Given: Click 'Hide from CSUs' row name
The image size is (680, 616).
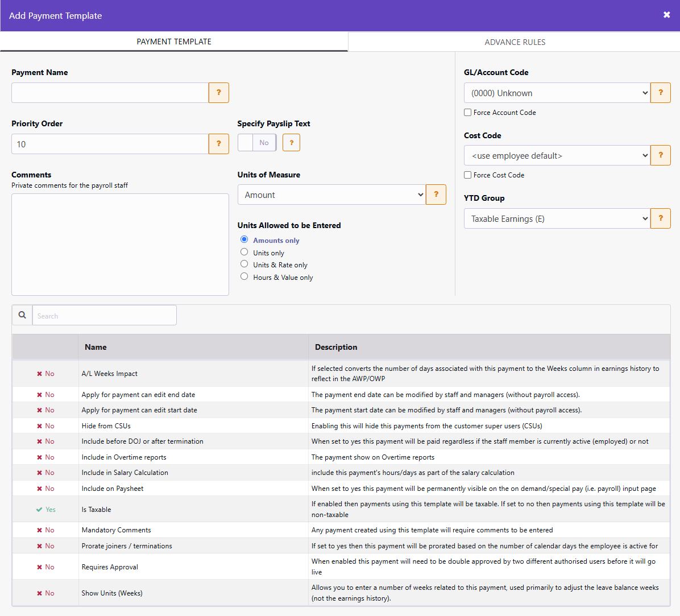Looking at the screenshot, I should click(x=106, y=426).
